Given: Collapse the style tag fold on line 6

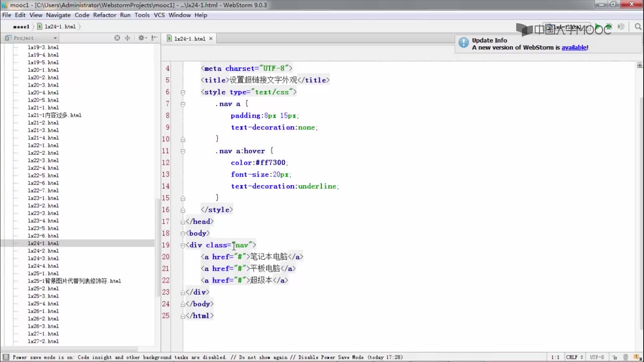Looking at the screenshot, I should [x=183, y=92].
